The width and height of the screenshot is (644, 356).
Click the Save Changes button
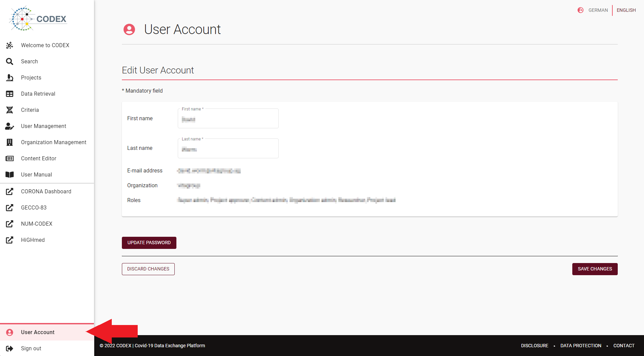click(x=595, y=269)
